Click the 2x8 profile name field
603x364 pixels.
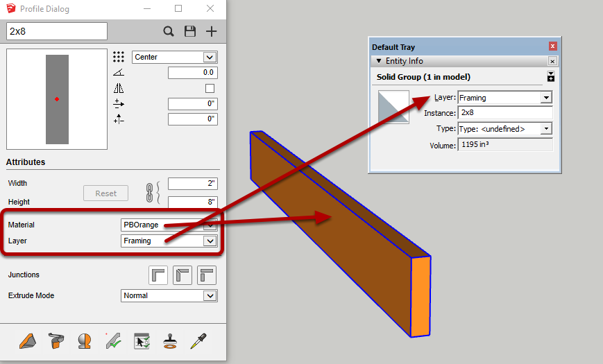(56, 31)
